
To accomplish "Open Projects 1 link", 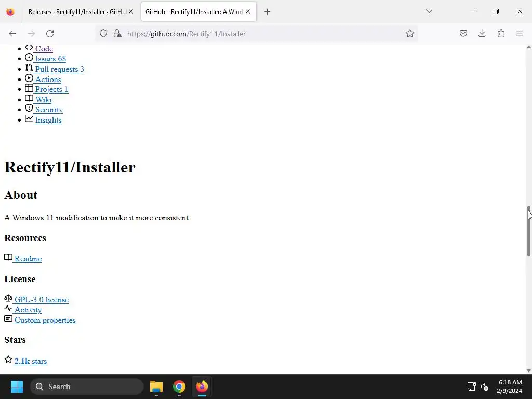I will pyautogui.click(x=51, y=89).
